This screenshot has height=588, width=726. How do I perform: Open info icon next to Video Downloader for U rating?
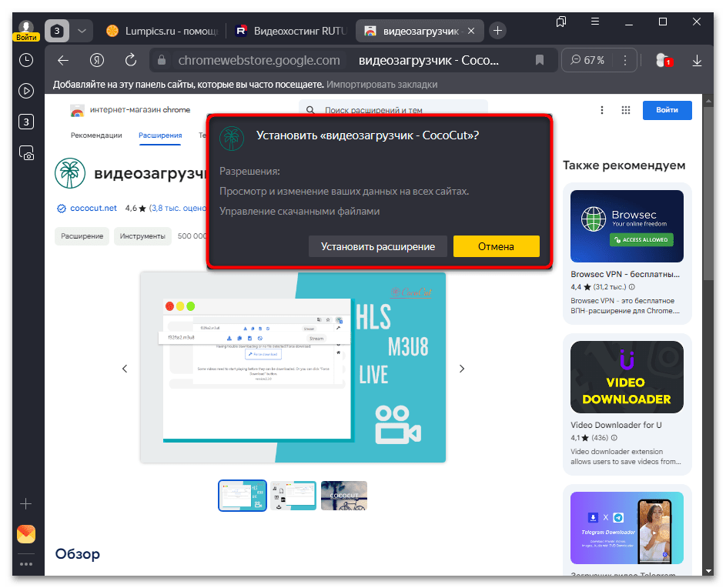pyautogui.click(x=614, y=438)
